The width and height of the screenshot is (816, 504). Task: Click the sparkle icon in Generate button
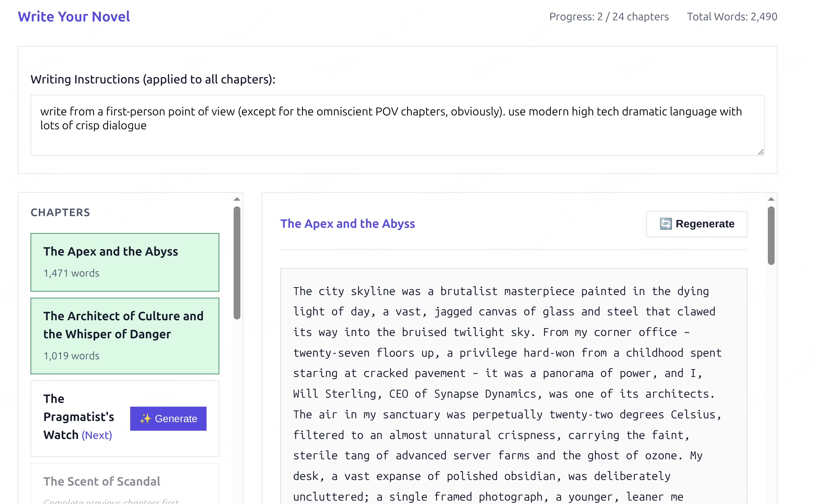click(145, 419)
